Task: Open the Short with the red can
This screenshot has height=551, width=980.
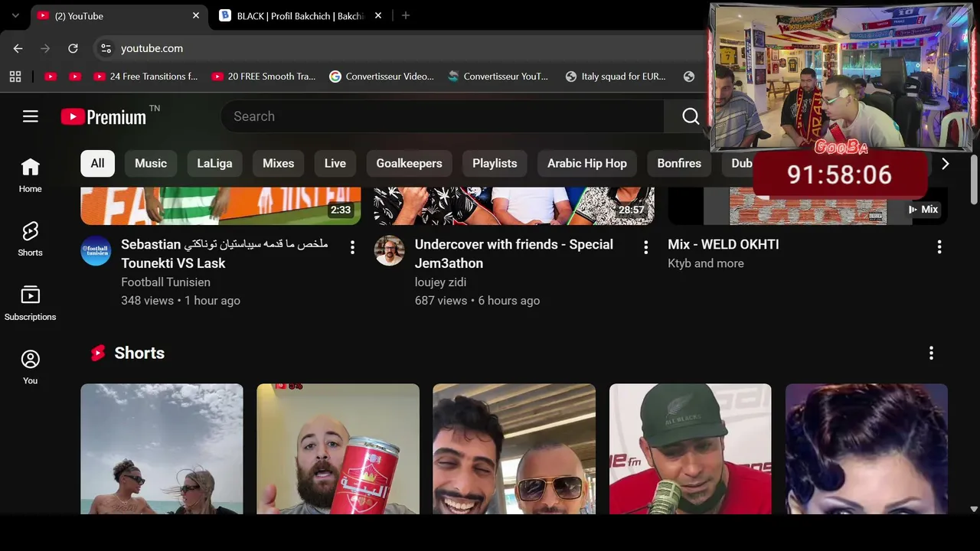Action: (338, 448)
